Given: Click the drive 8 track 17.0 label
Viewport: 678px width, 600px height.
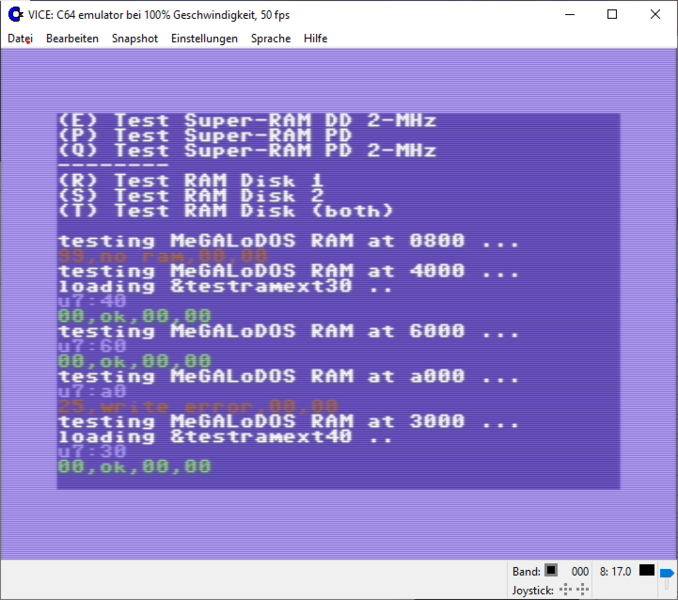Looking at the screenshot, I should 615,571.
